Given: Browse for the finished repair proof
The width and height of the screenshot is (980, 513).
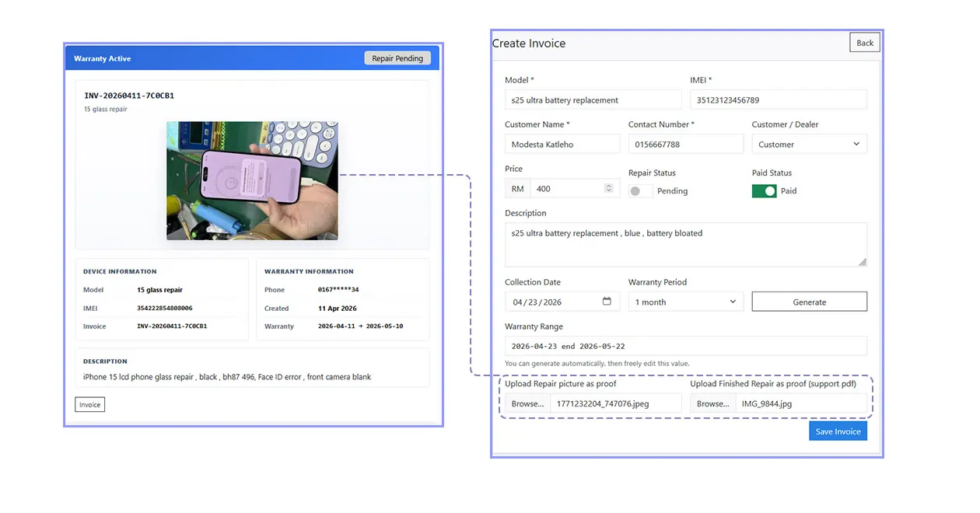Looking at the screenshot, I should pyautogui.click(x=712, y=403).
